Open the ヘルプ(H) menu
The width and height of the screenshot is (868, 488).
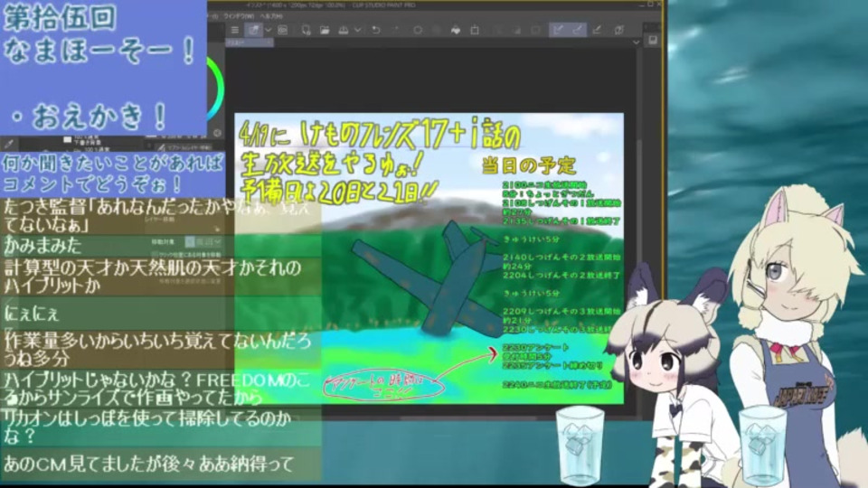point(271,16)
